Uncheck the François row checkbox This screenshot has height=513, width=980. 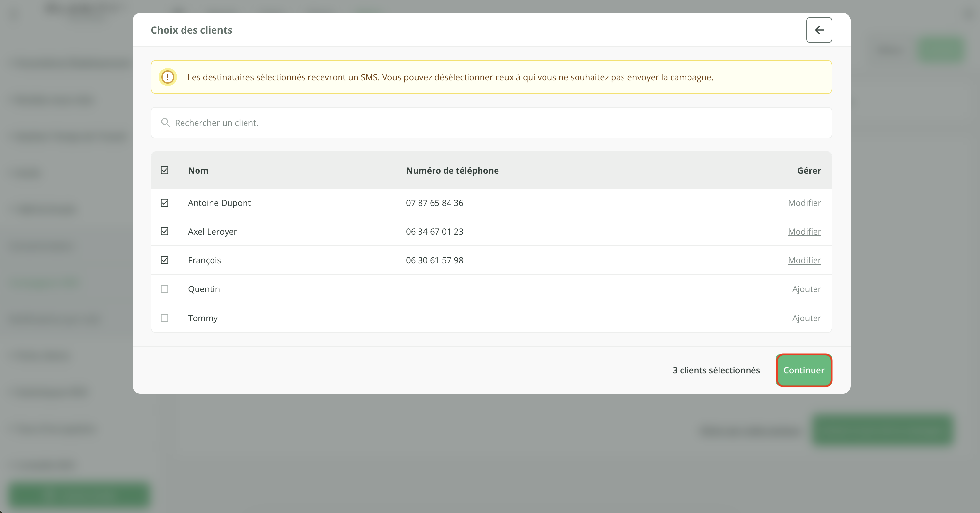(x=164, y=260)
